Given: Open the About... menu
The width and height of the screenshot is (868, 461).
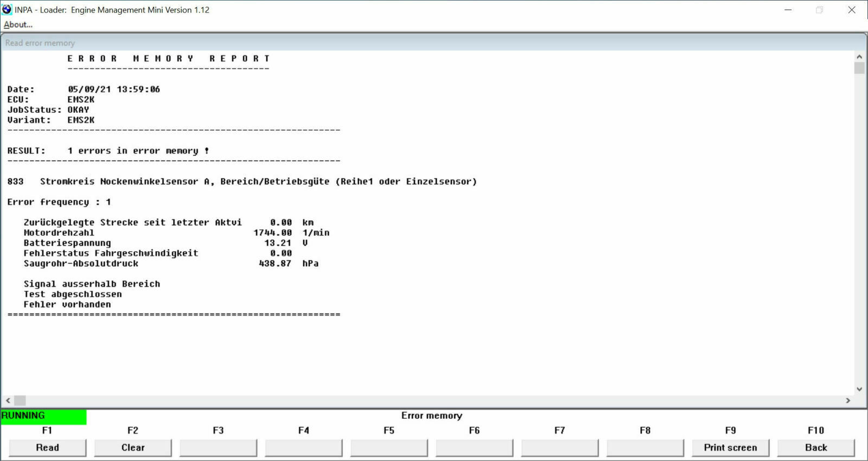Looking at the screenshot, I should pos(18,24).
